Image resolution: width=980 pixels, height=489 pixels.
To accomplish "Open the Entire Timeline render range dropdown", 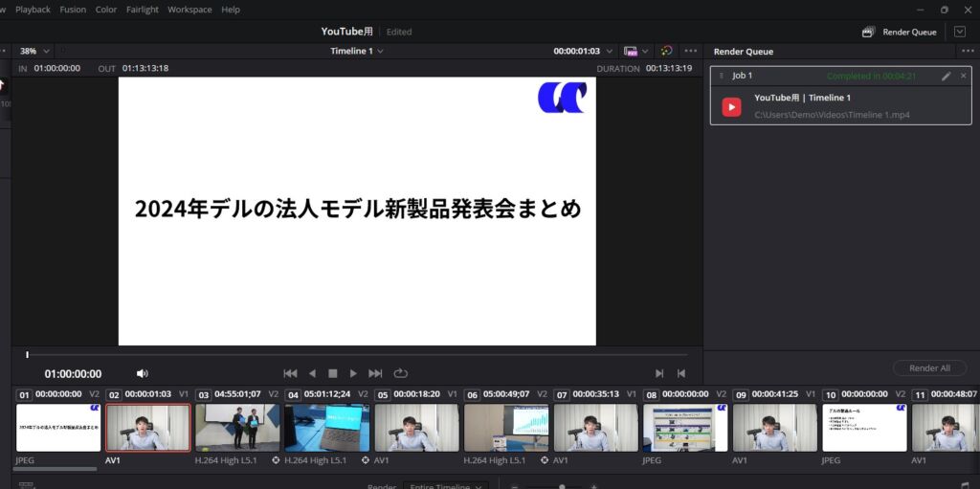I will tap(445, 485).
